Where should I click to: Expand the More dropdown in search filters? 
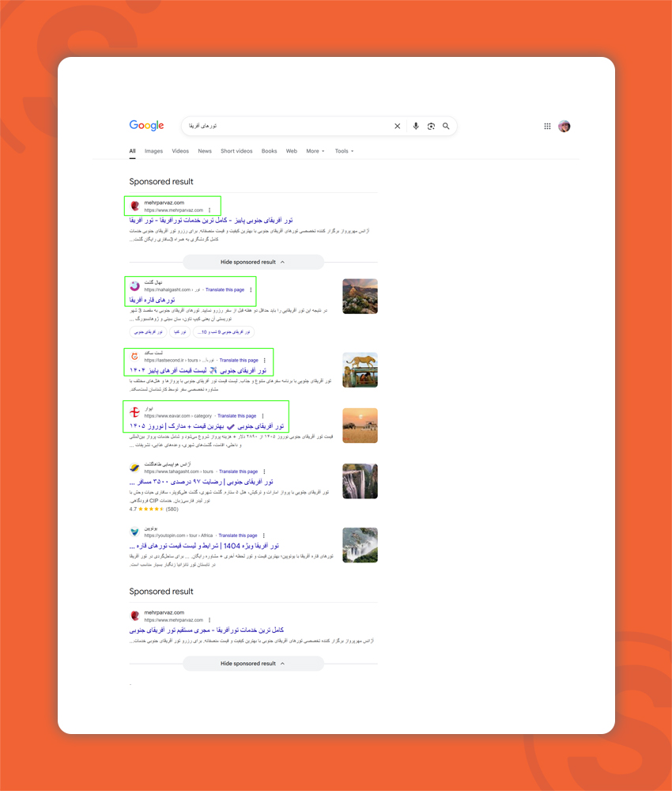[x=315, y=151]
